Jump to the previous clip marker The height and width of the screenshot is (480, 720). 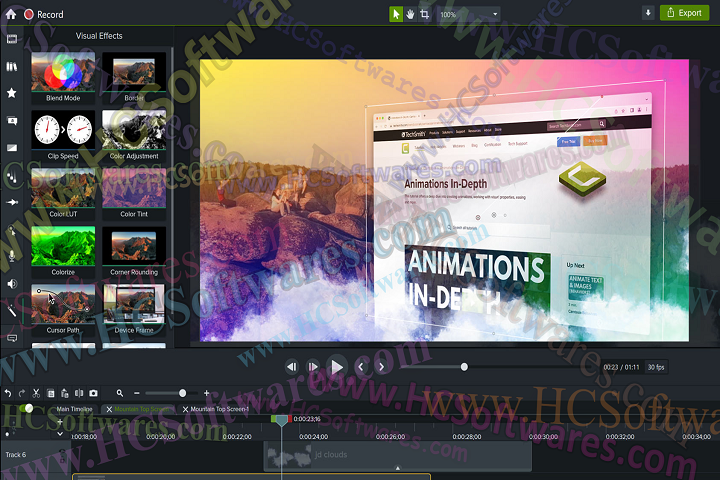pos(360,367)
